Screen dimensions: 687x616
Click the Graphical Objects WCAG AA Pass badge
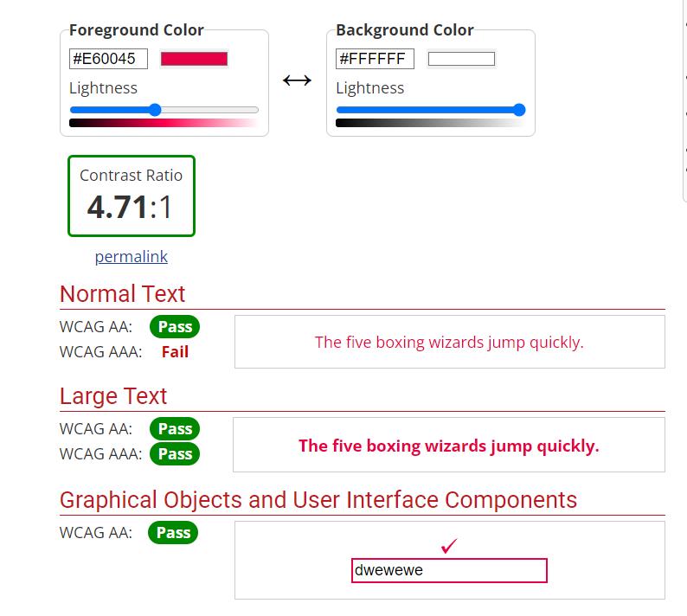(173, 533)
